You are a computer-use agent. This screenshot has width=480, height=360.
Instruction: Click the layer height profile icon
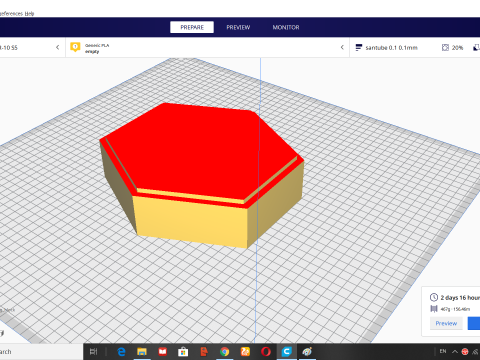pos(359,48)
